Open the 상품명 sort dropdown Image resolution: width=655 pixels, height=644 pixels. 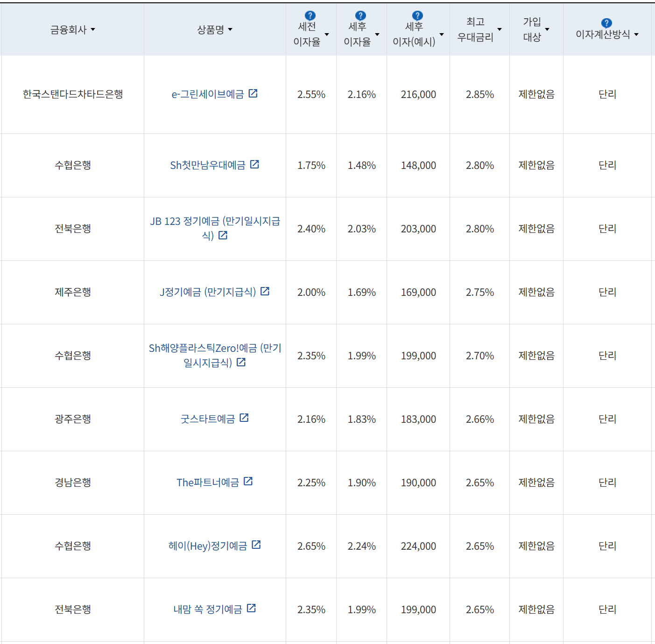pos(230,29)
